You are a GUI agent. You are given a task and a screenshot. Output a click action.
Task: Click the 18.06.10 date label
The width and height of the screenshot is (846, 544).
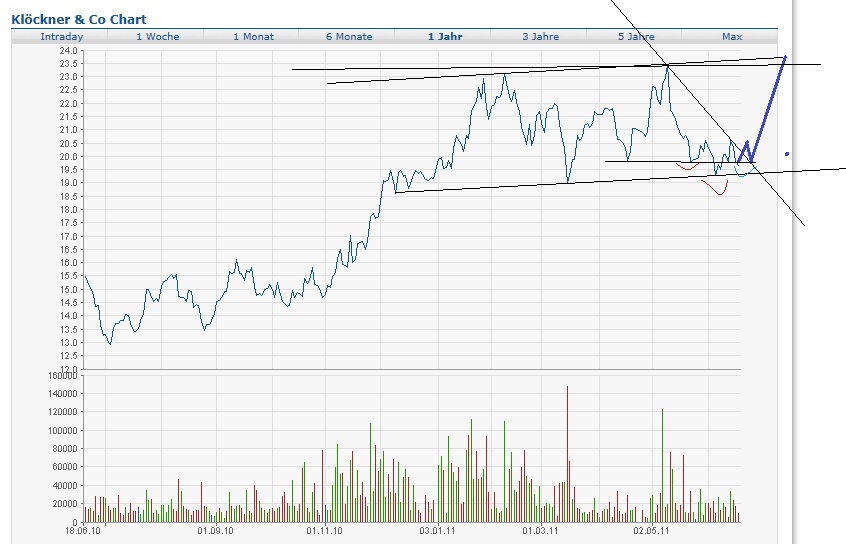(83, 531)
